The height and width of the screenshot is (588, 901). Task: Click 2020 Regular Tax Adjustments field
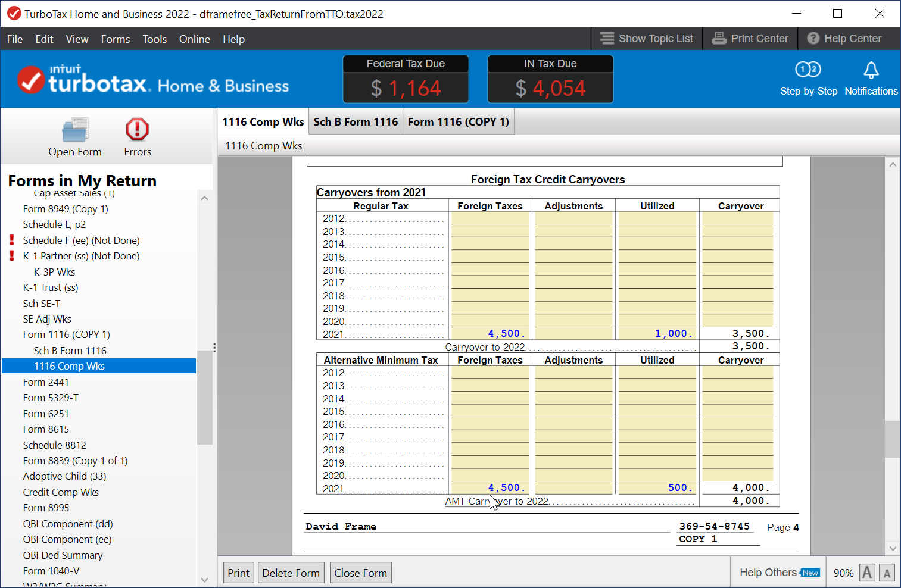pos(573,321)
